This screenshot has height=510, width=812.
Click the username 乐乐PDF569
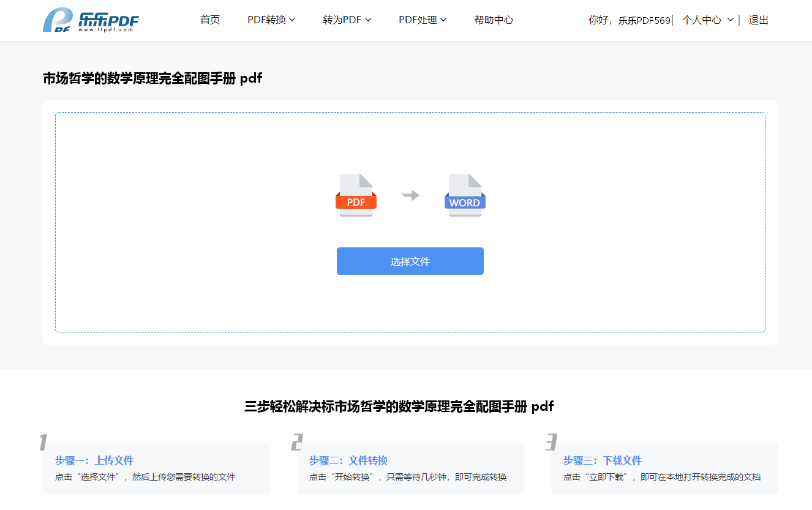[x=644, y=20]
